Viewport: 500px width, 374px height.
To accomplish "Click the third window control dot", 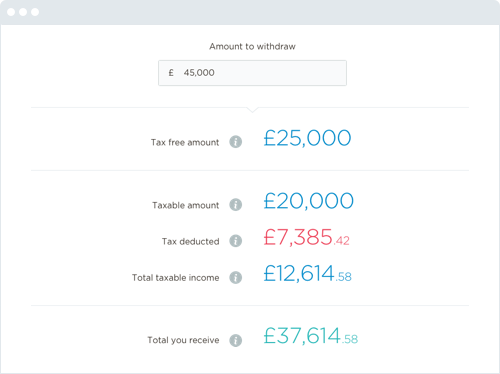I will [35, 12].
